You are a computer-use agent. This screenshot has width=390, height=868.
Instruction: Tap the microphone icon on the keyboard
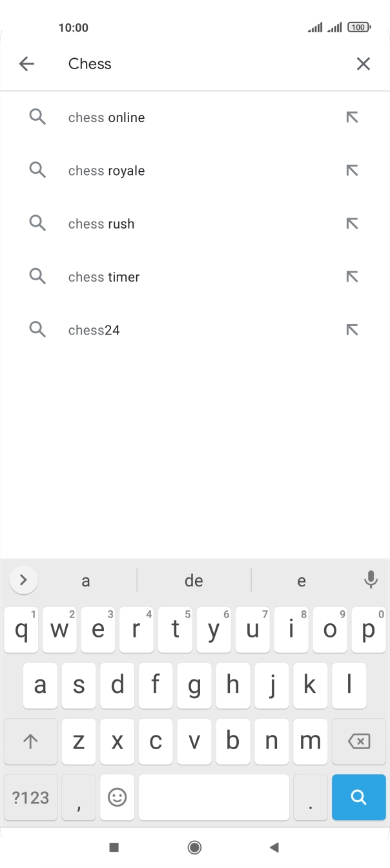371,580
